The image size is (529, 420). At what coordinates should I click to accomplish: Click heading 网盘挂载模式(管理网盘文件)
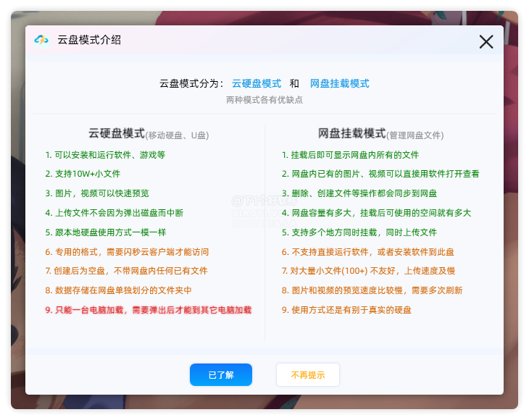pyautogui.click(x=381, y=133)
